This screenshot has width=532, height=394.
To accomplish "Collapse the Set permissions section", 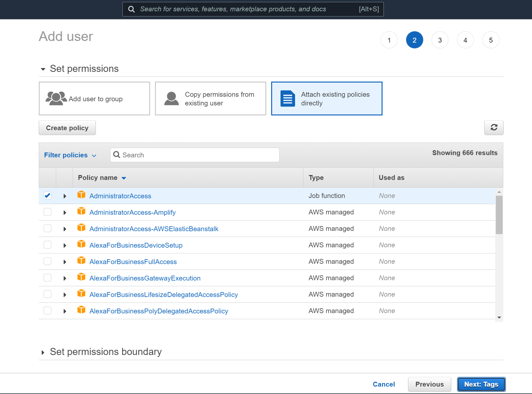I will (x=43, y=69).
